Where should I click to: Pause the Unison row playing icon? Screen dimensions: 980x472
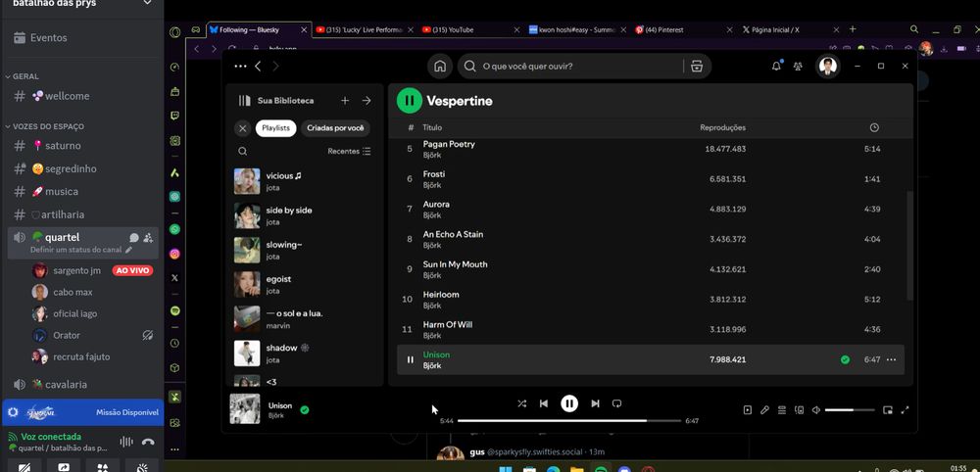click(410, 359)
